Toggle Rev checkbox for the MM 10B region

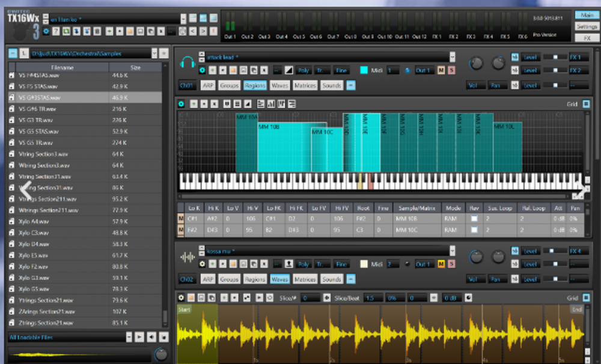tap(474, 218)
